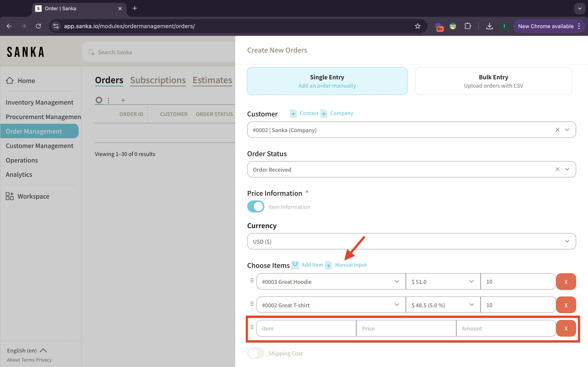Open the Currency USD dropdown
The width and height of the screenshot is (588, 367).
click(x=411, y=241)
